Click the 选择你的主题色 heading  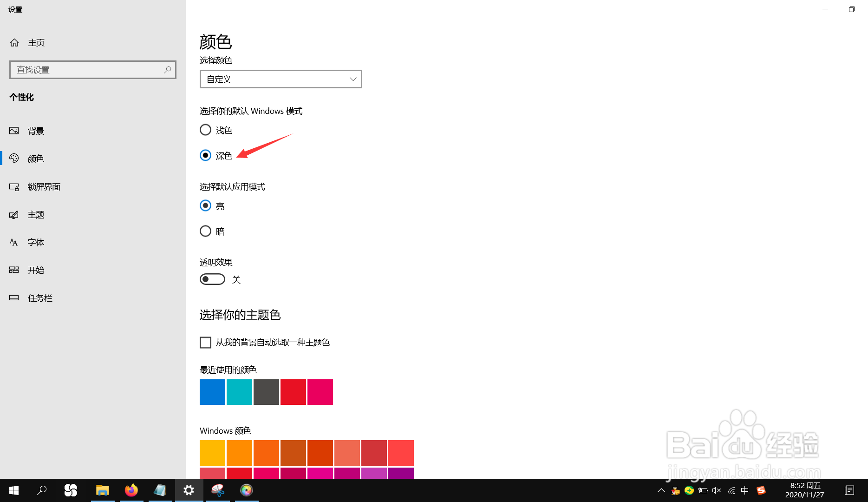(x=240, y=315)
